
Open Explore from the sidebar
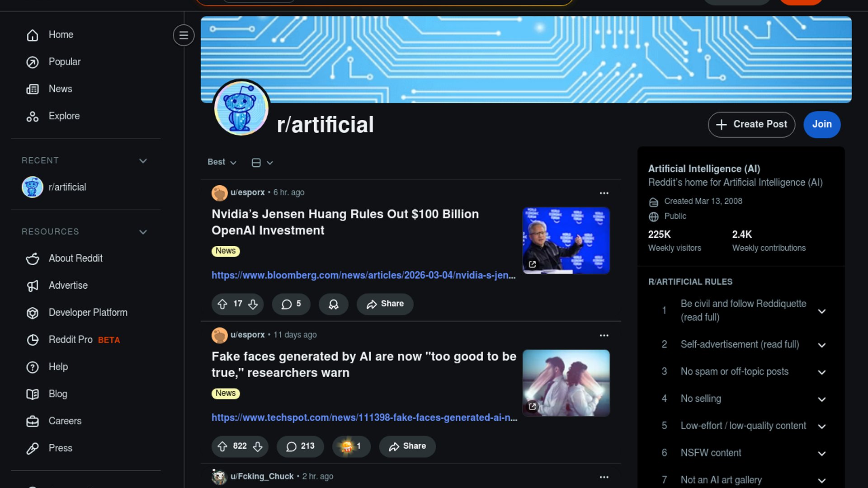click(64, 116)
